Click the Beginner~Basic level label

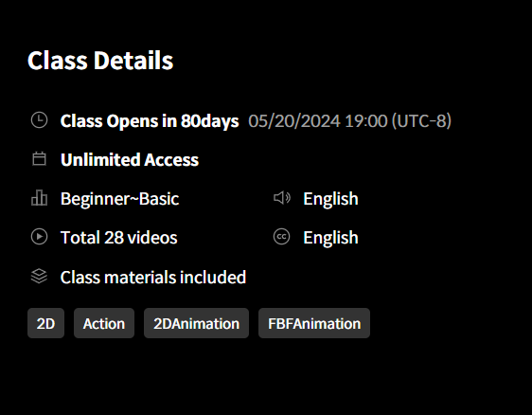point(120,199)
